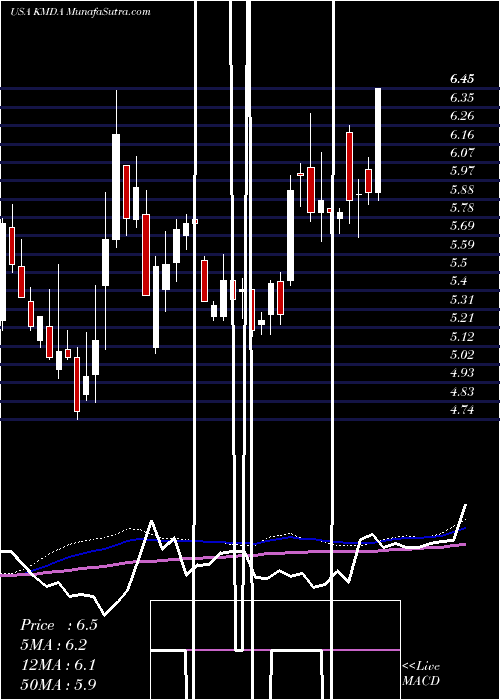
Task: Click the 4.83 price axis label
Action: click(x=462, y=392)
